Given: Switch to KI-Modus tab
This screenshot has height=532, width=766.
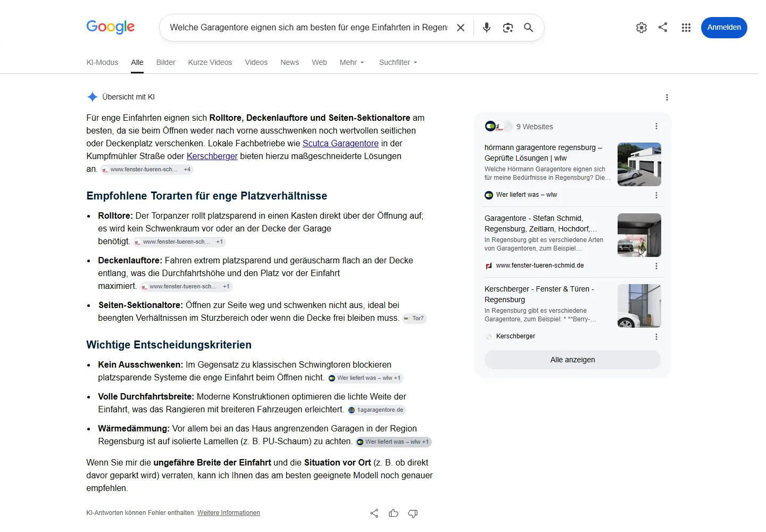Looking at the screenshot, I should tap(102, 62).
